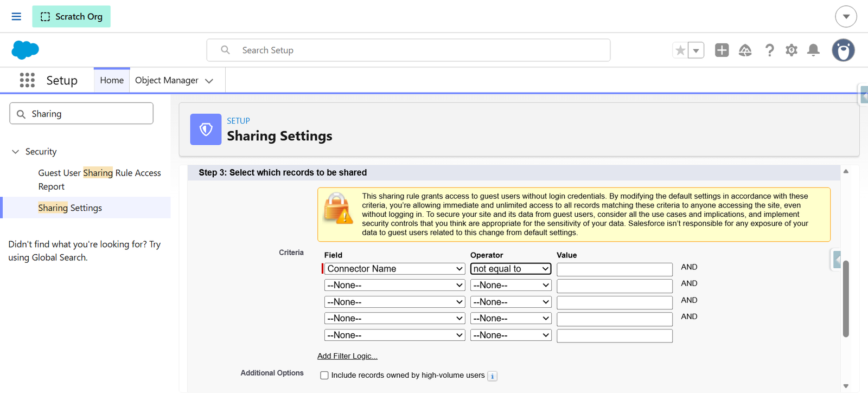Click the Sharing Settings shield icon

pyautogui.click(x=206, y=129)
